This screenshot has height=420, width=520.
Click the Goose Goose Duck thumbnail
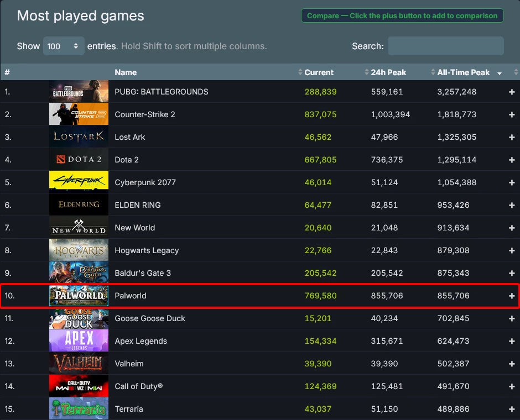pos(79,318)
